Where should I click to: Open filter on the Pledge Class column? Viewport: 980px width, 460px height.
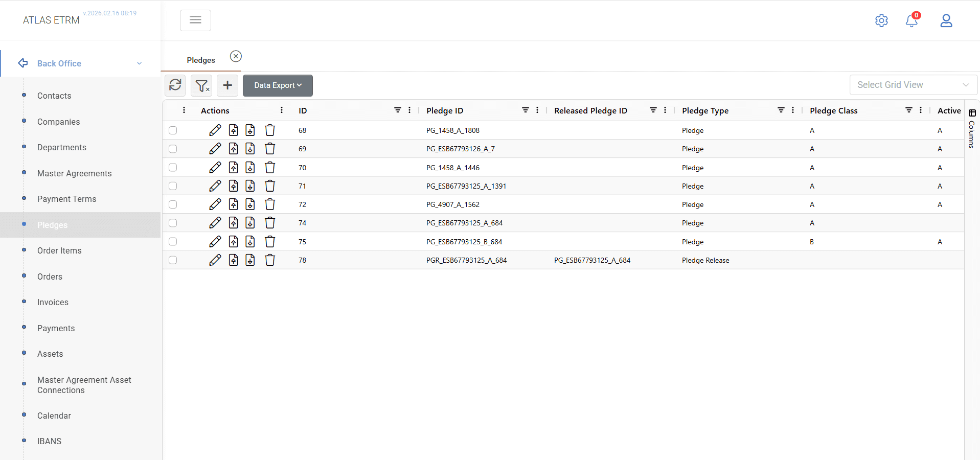[x=909, y=110]
